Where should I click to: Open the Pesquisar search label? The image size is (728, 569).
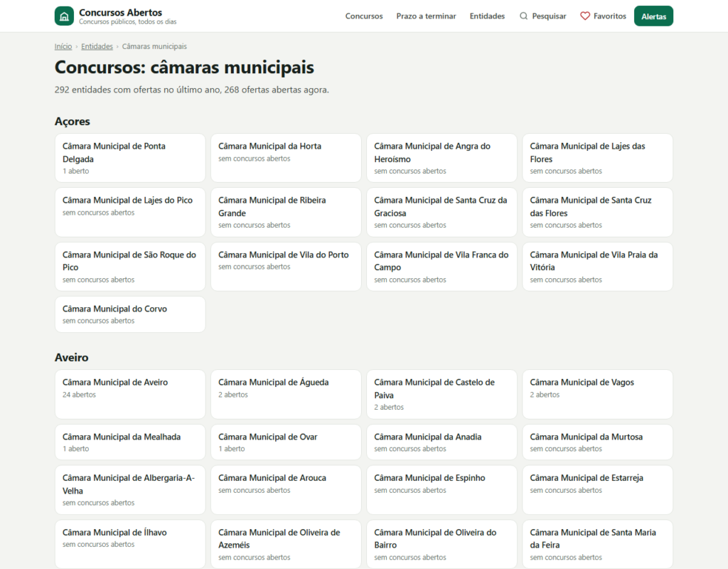click(x=549, y=16)
